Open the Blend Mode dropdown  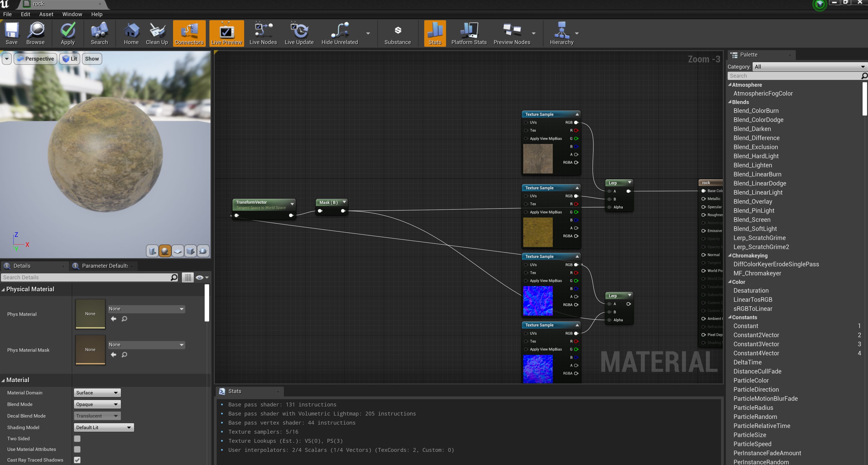[x=97, y=404]
